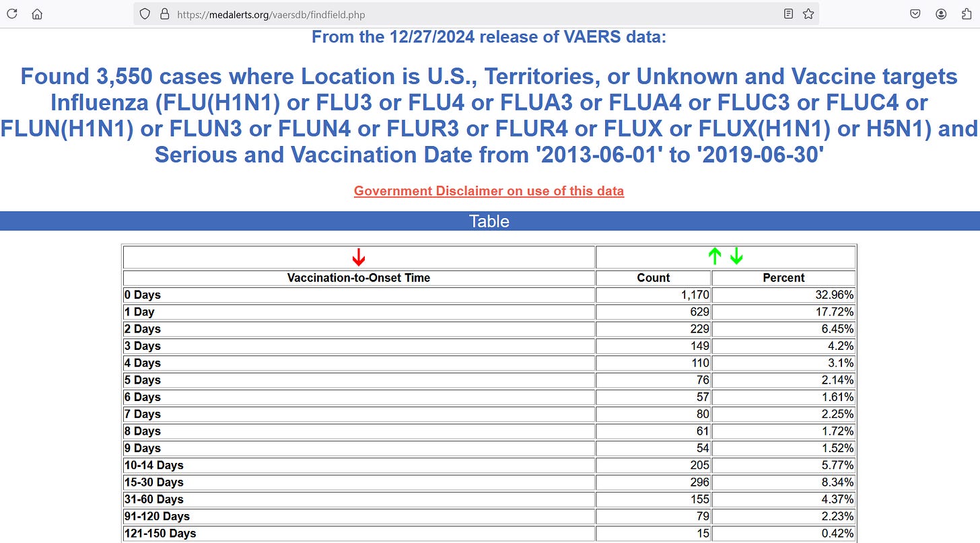Open the Firefox account icon
Screen dimensions: 980x543
[x=941, y=14]
